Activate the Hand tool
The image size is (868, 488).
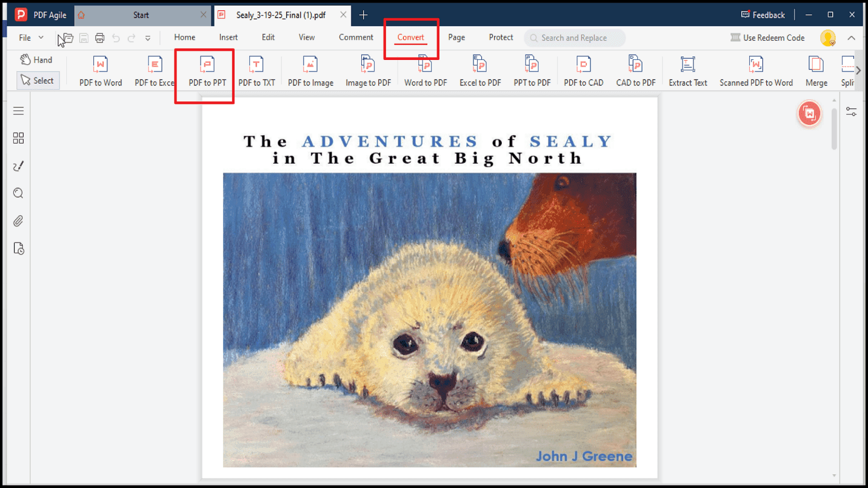36,59
